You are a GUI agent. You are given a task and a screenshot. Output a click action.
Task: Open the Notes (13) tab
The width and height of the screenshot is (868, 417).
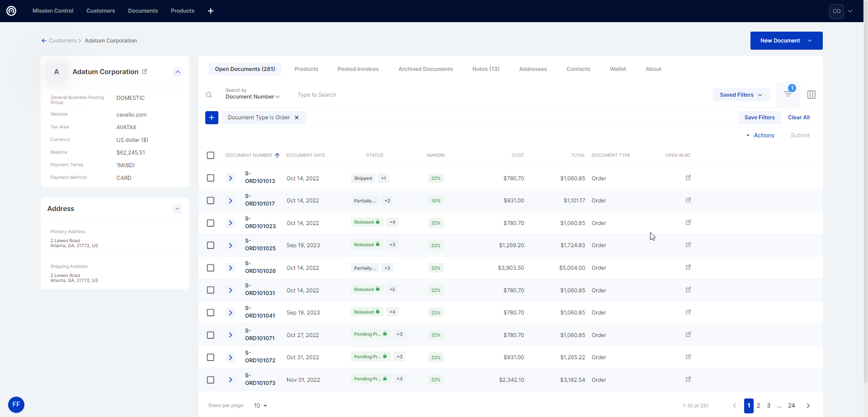pyautogui.click(x=486, y=69)
